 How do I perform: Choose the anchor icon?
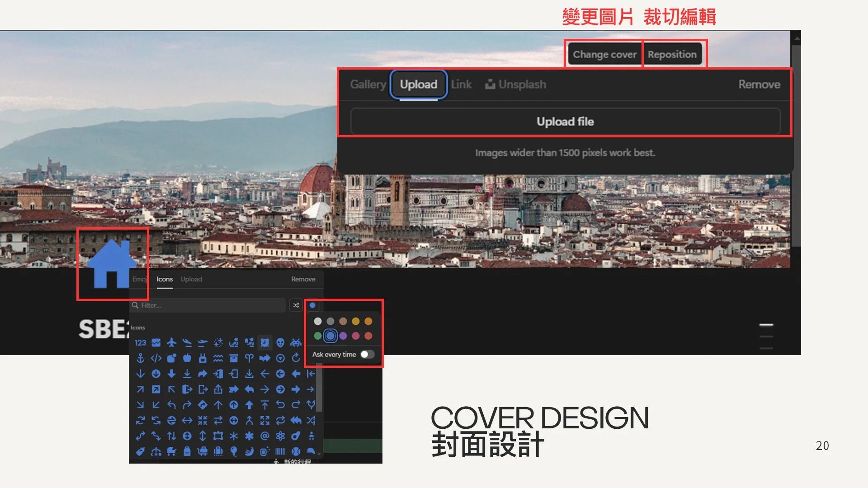(140, 358)
